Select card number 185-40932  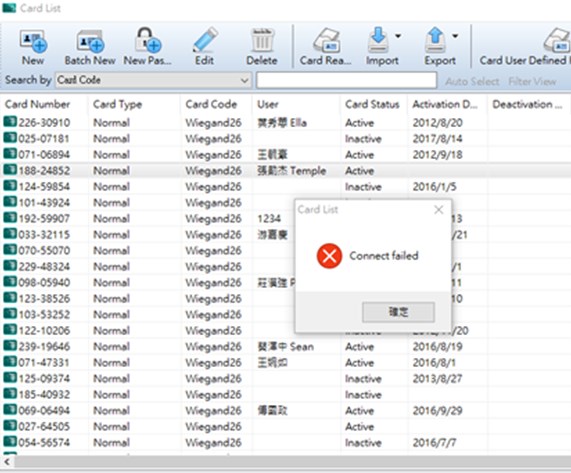tap(44, 395)
